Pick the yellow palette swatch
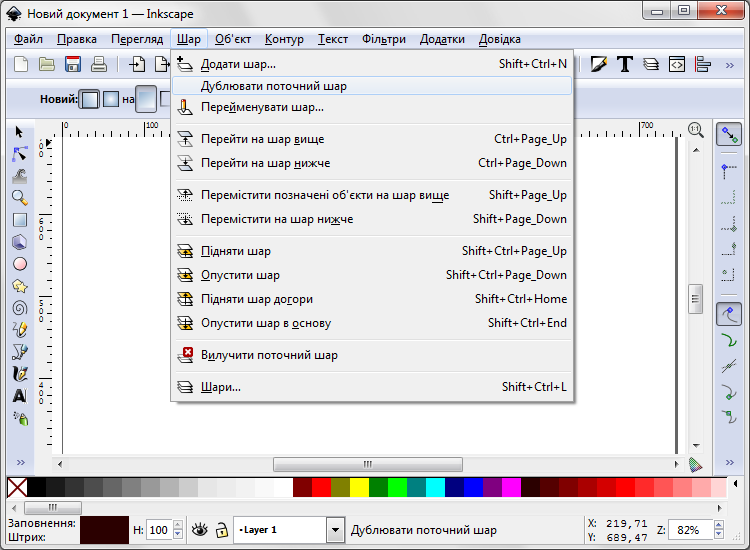 pos(359,487)
